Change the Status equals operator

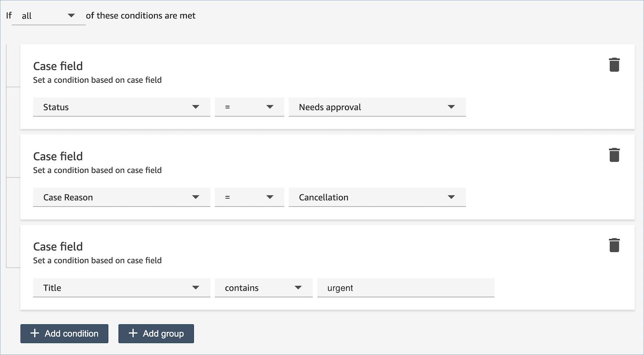tap(249, 107)
